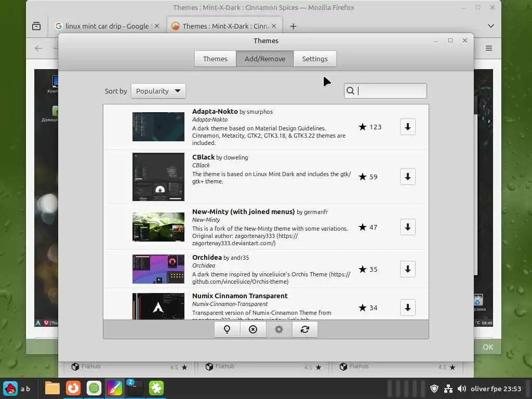Close the linux mint car drip Google tab
Screen dimensions: 532x399
[x=157, y=26]
